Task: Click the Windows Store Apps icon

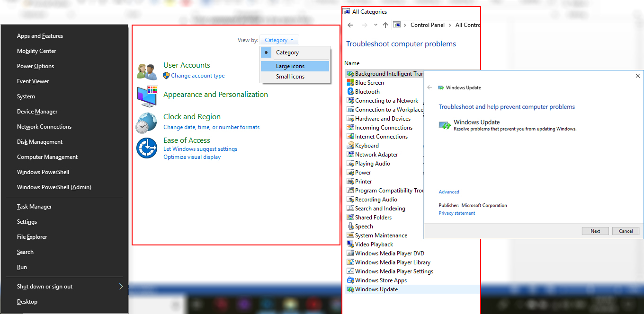Action: pos(350,280)
